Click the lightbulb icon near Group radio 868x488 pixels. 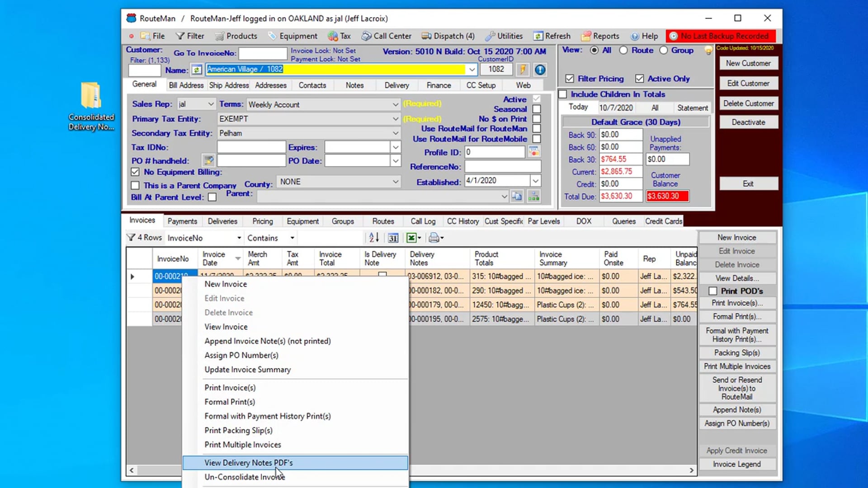click(x=708, y=51)
